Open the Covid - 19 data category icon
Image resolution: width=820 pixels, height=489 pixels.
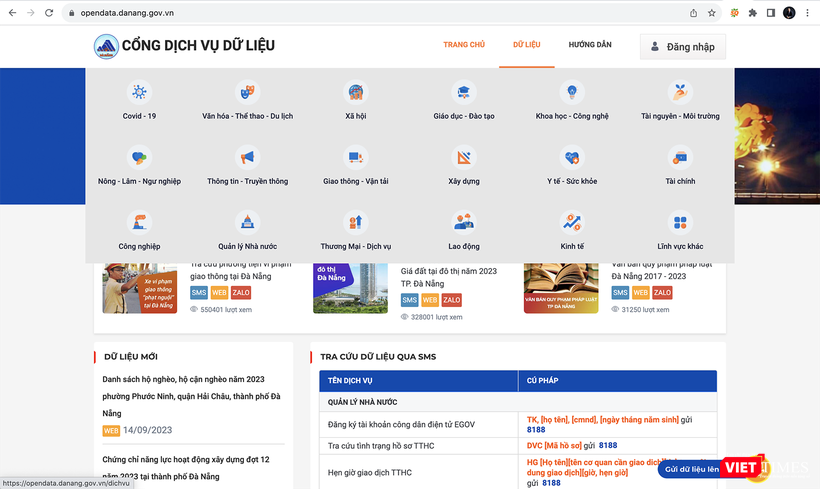pyautogui.click(x=139, y=93)
